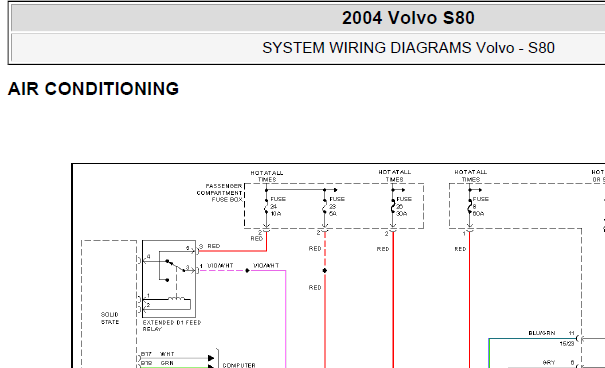This screenshot has width=605, height=368.
Task: Click the relay coil symbol in the relay box
Action: click(x=176, y=298)
